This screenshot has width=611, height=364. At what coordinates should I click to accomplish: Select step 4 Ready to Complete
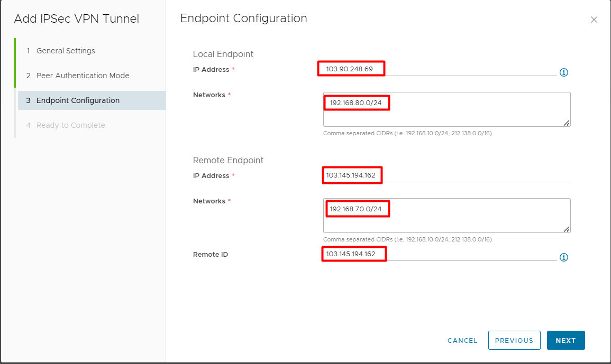pyautogui.click(x=70, y=125)
